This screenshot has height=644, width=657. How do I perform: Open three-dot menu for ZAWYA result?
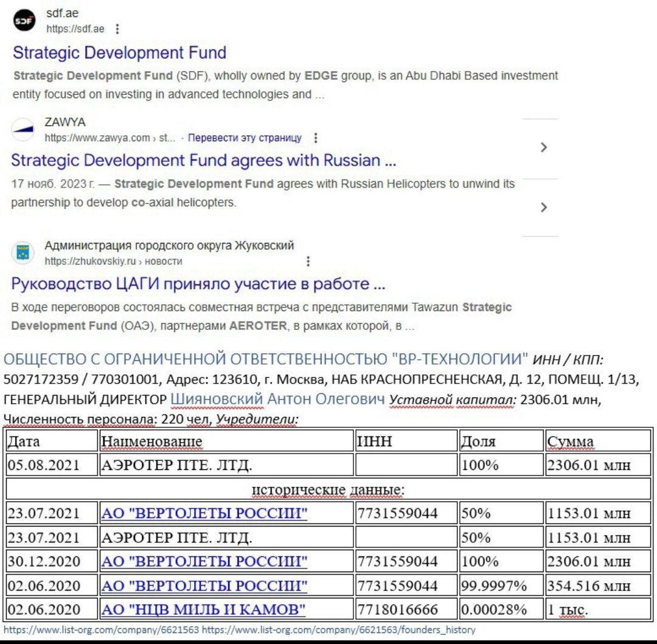315,138
